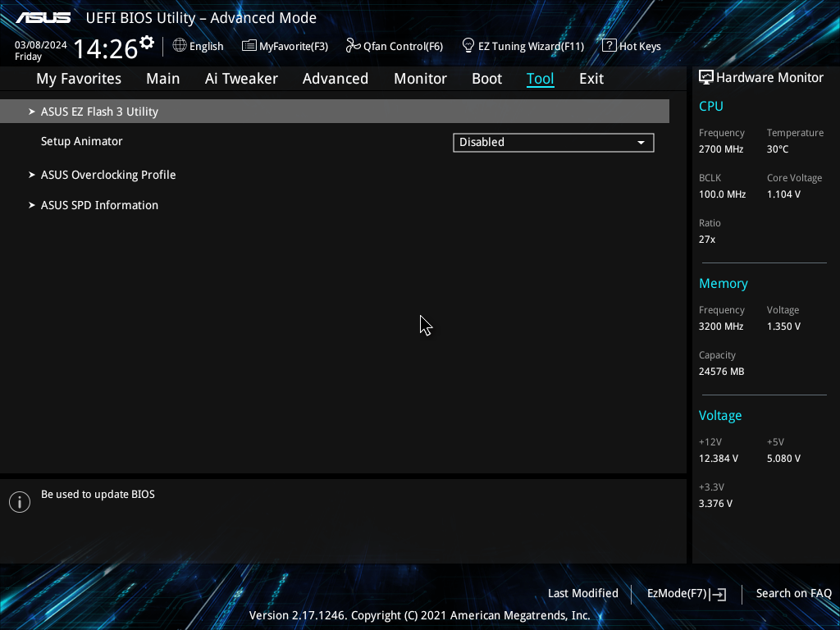Click the gear icon beside the clock
The width and height of the screenshot is (840, 630).
pyautogui.click(x=147, y=43)
